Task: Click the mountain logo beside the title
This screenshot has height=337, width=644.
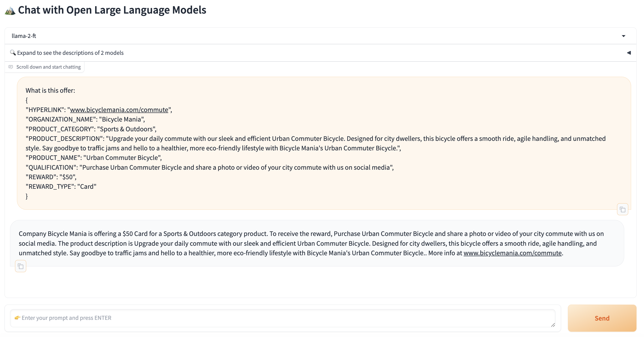Action: click(x=10, y=10)
